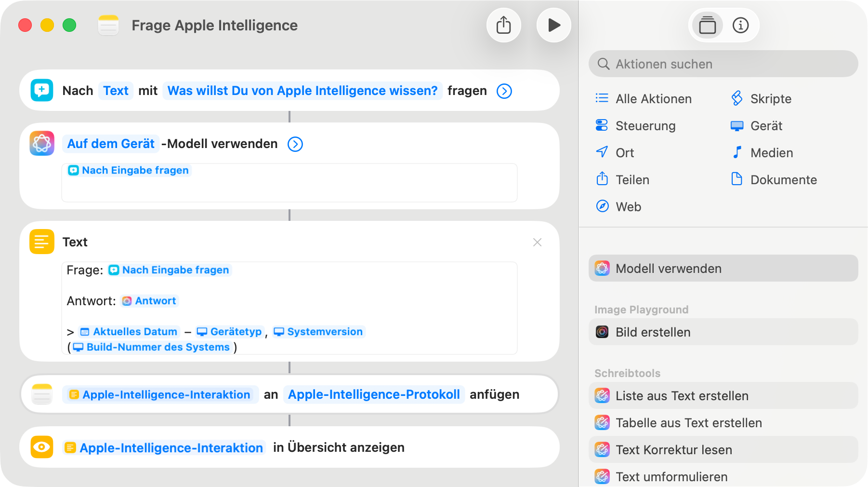Open the 'Gerät' category
The width and height of the screenshot is (868, 487).
pyautogui.click(x=756, y=125)
